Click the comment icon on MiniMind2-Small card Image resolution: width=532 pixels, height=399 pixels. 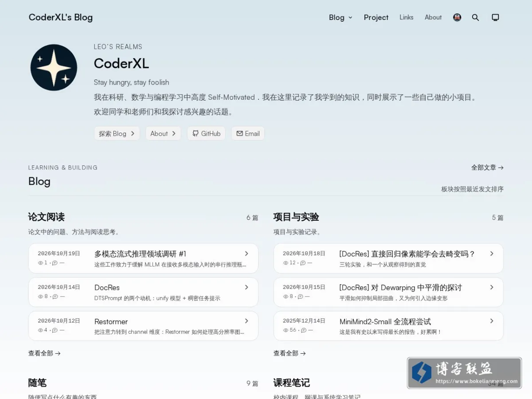[x=304, y=330]
